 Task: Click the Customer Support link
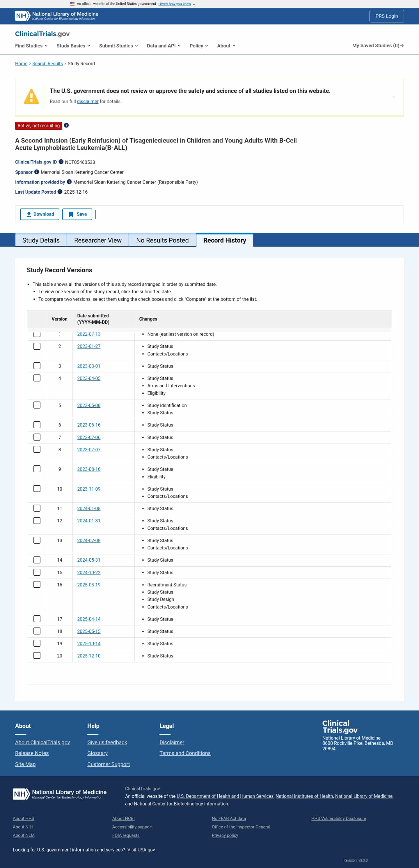109,764
